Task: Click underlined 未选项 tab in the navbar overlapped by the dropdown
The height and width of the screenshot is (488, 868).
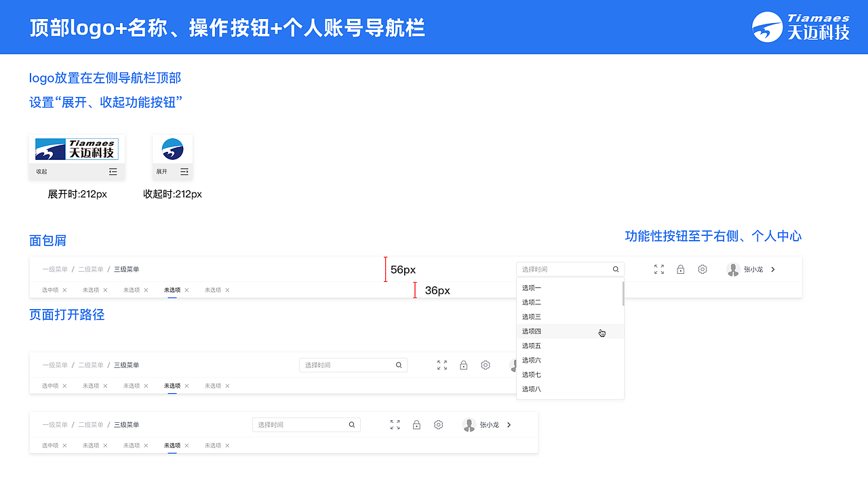Action: tap(172, 386)
